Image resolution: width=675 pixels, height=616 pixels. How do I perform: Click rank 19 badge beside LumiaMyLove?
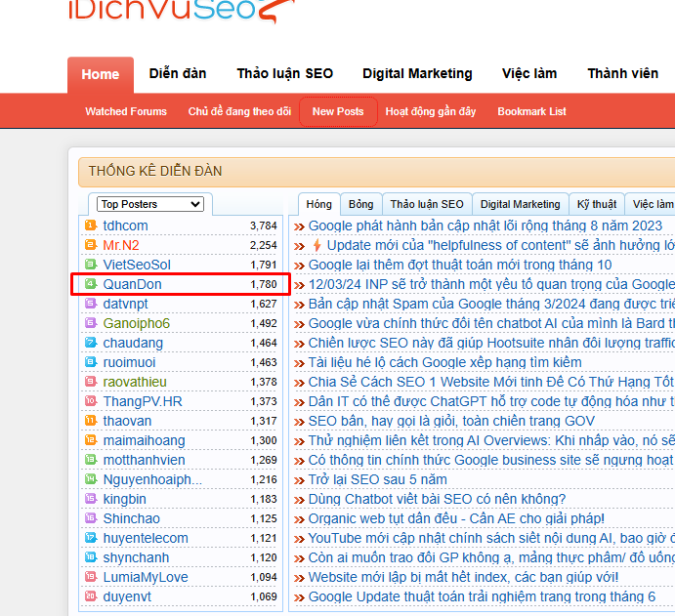(x=91, y=576)
